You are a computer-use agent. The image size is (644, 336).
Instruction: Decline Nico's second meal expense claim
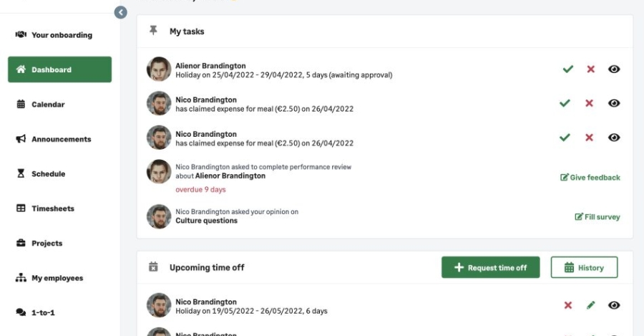(589, 138)
